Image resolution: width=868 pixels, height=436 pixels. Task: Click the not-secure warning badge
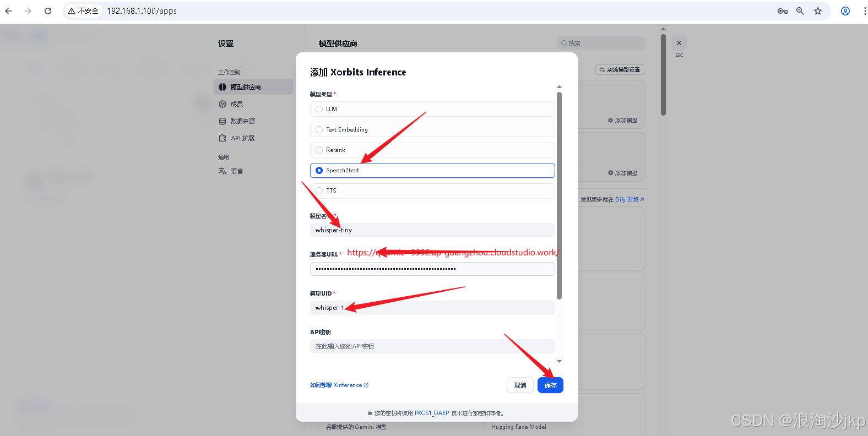pos(83,11)
